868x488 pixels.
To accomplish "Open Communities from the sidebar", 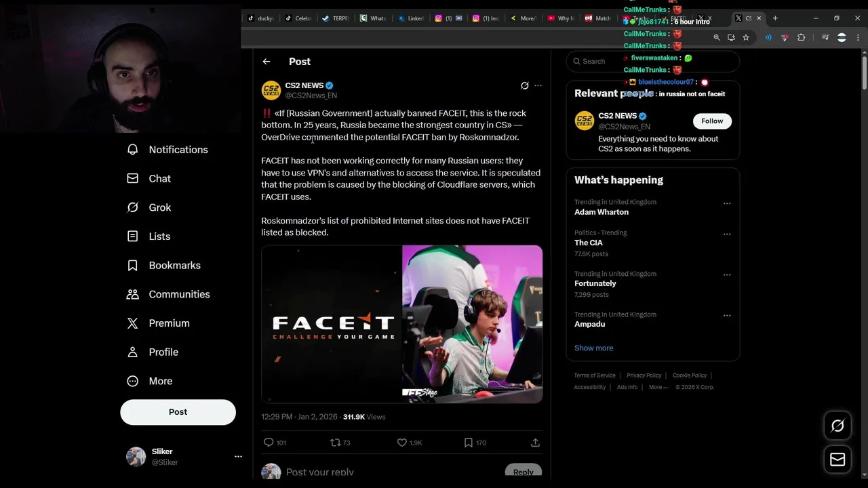I will pyautogui.click(x=168, y=294).
